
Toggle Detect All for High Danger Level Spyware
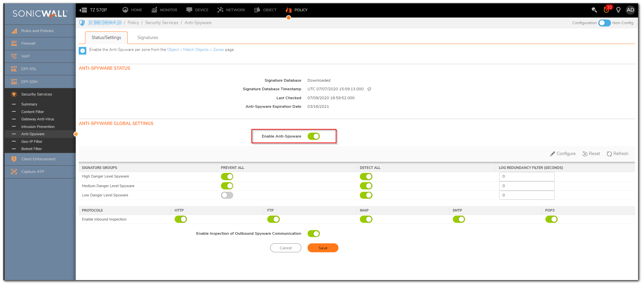pos(366,177)
